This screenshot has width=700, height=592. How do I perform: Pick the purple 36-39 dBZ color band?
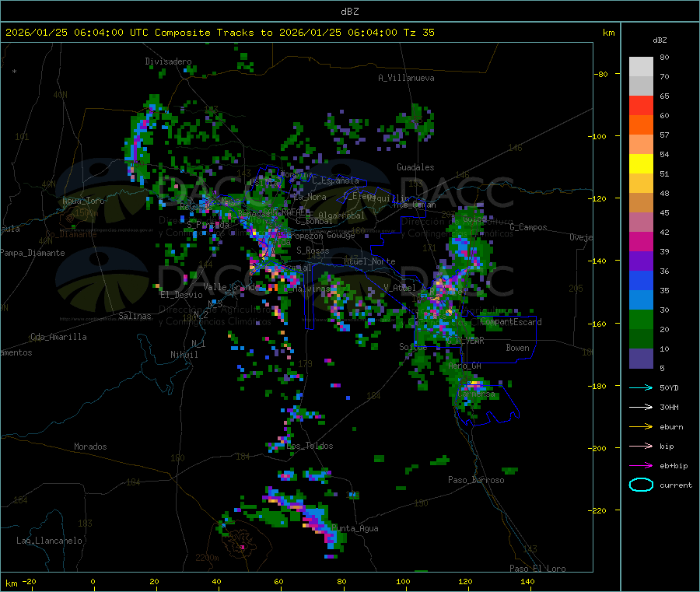coord(641,261)
